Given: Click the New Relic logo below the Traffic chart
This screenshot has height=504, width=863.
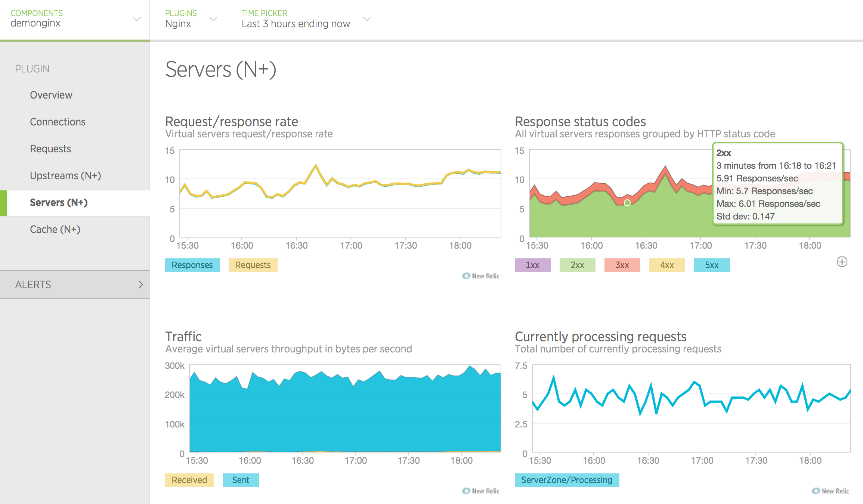Looking at the screenshot, I should pos(480,491).
